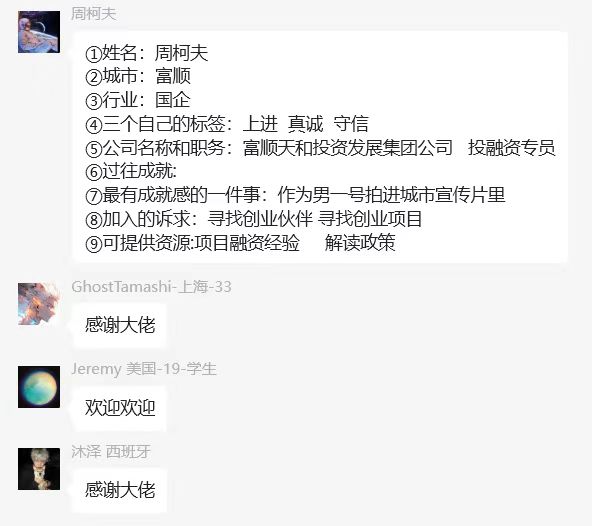Viewport: 592px width, 526px height.
Task: Click 沐泽's avatar image
Action: point(39,469)
